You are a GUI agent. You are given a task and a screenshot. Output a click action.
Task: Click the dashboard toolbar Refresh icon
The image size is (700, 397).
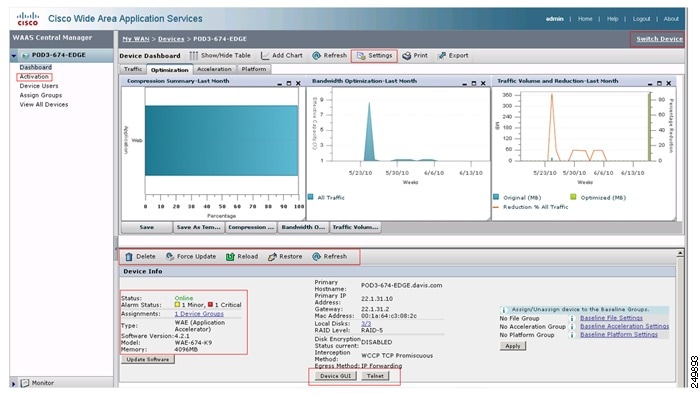317,56
